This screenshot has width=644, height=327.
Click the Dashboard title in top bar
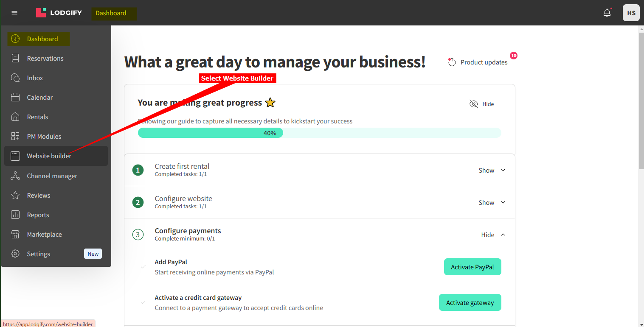111,13
